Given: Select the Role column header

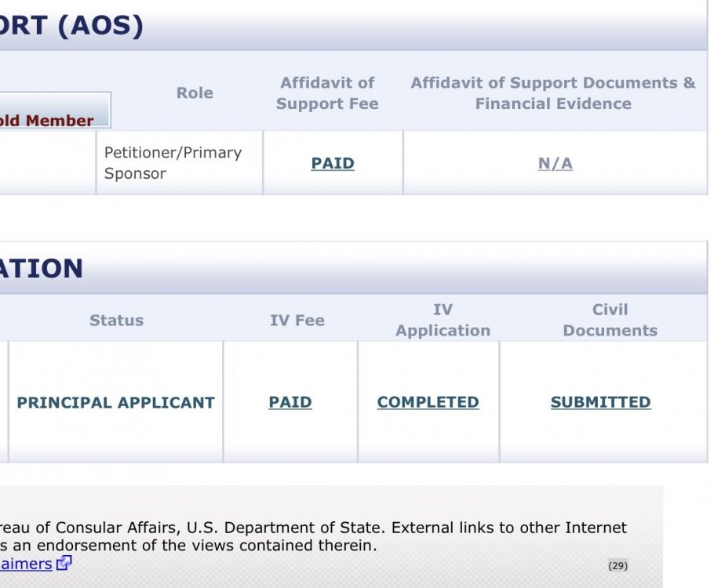Looking at the screenshot, I should pyautogui.click(x=195, y=93).
